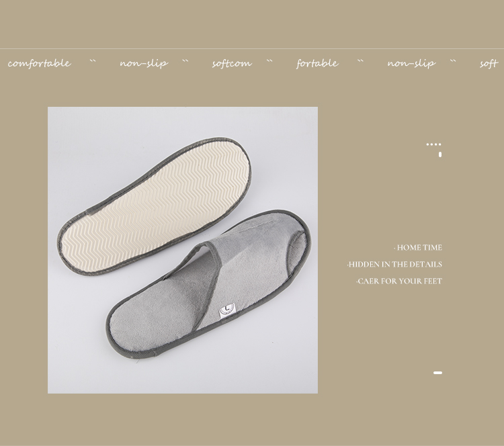Click the first 'non-slip' script word
Viewport: 504px width, 446px height.
(144, 63)
